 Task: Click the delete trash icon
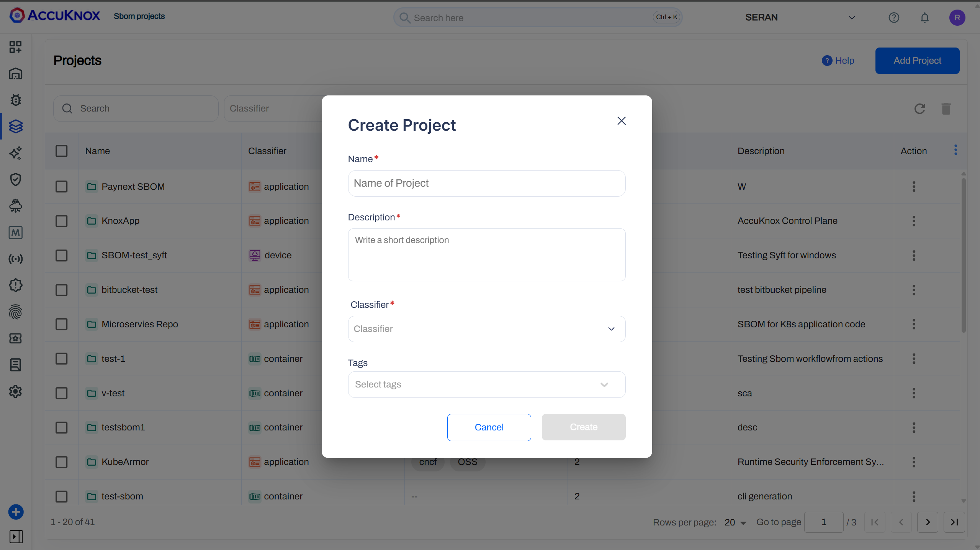[946, 109]
